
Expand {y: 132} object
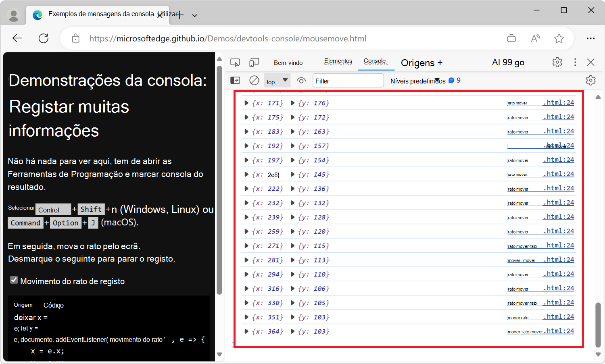[x=293, y=203]
